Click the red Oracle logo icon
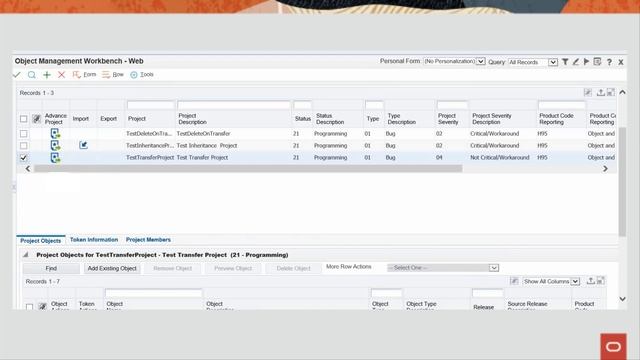The height and width of the screenshot is (360, 640). pyautogui.click(x=613, y=347)
